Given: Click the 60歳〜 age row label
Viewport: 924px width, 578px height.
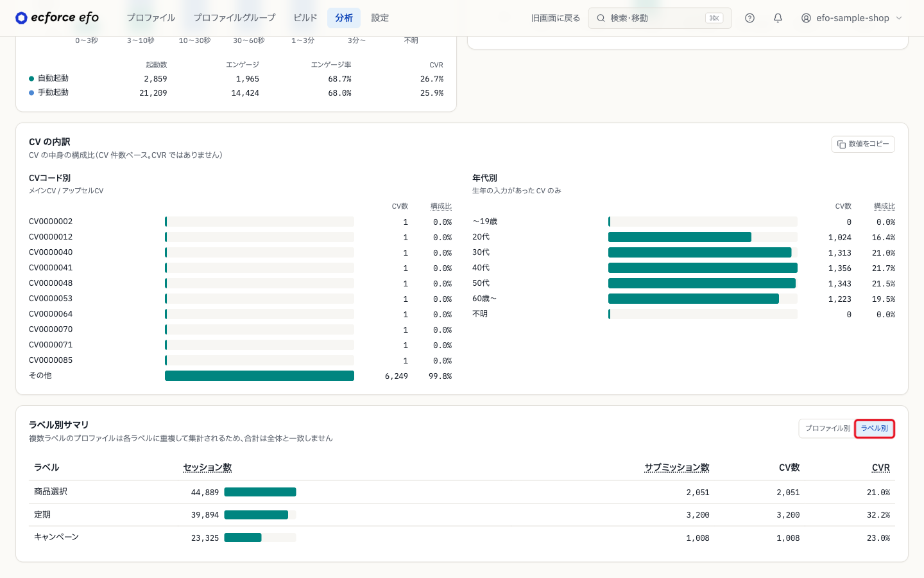Looking at the screenshot, I should [x=484, y=299].
